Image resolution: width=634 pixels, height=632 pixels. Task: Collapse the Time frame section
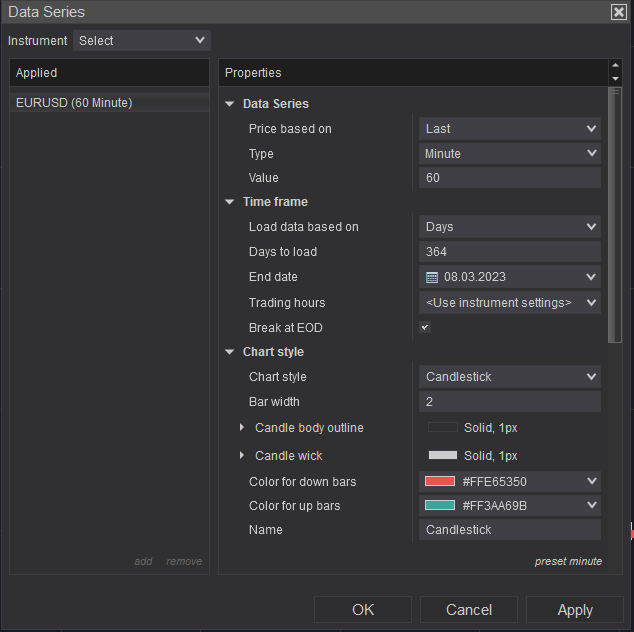tap(230, 202)
